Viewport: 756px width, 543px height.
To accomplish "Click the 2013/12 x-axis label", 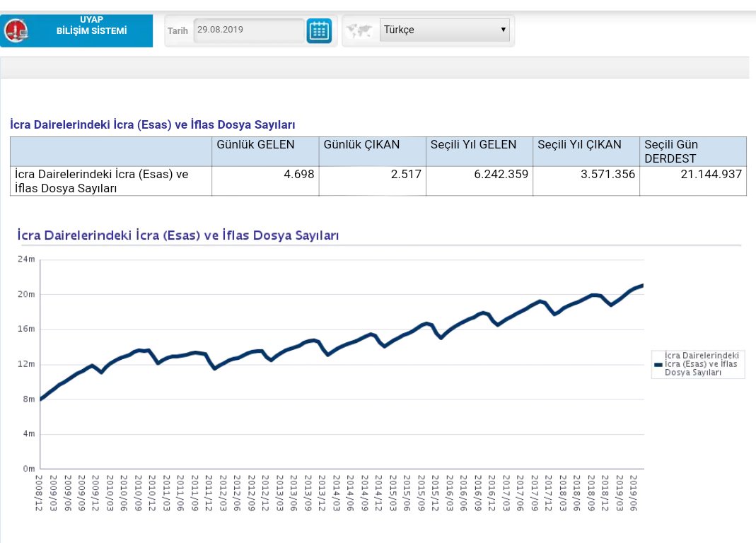I will pos(322,493).
